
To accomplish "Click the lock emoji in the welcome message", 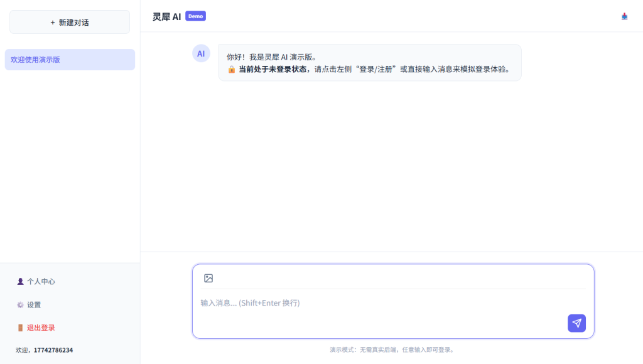I will click(231, 69).
